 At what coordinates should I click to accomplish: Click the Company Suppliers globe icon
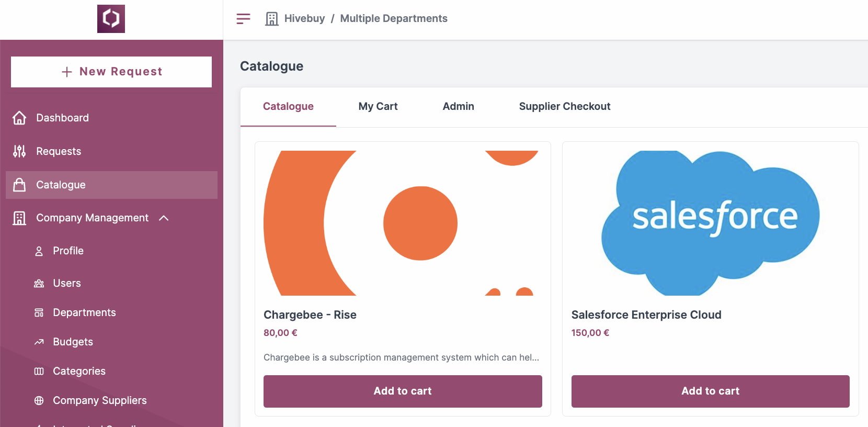39,401
